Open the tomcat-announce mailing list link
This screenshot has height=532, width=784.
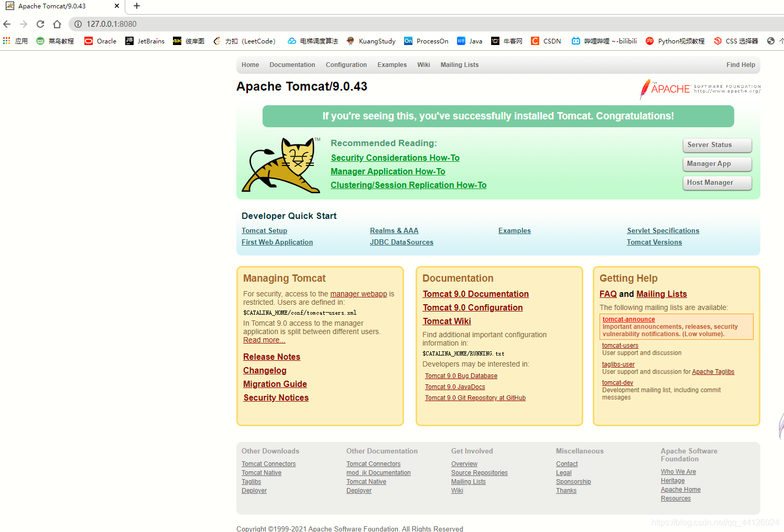[x=629, y=319]
